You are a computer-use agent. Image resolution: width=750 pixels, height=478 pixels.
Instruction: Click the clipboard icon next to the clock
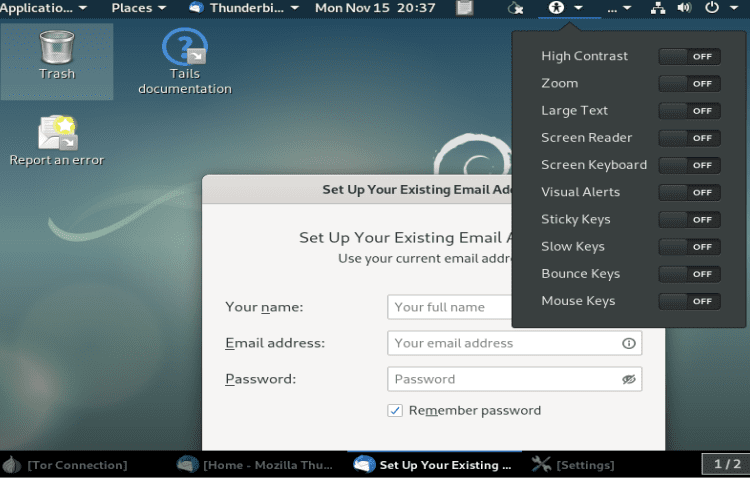click(464, 8)
